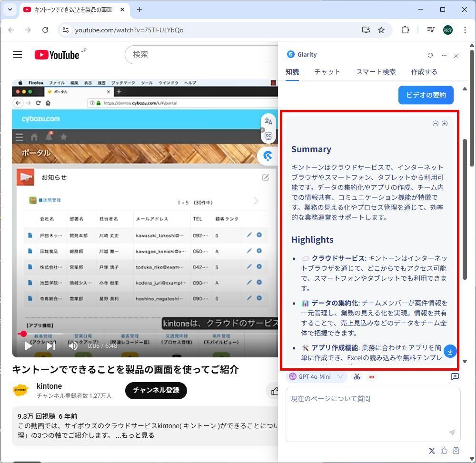Open the Chrome three-dot menu
Screen dimensions: 476x463
[465, 30]
